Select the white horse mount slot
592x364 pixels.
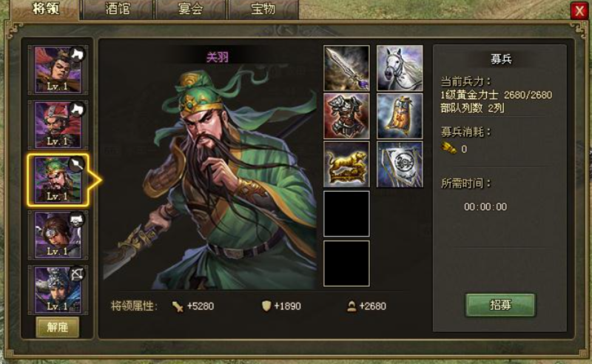pos(400,68)
